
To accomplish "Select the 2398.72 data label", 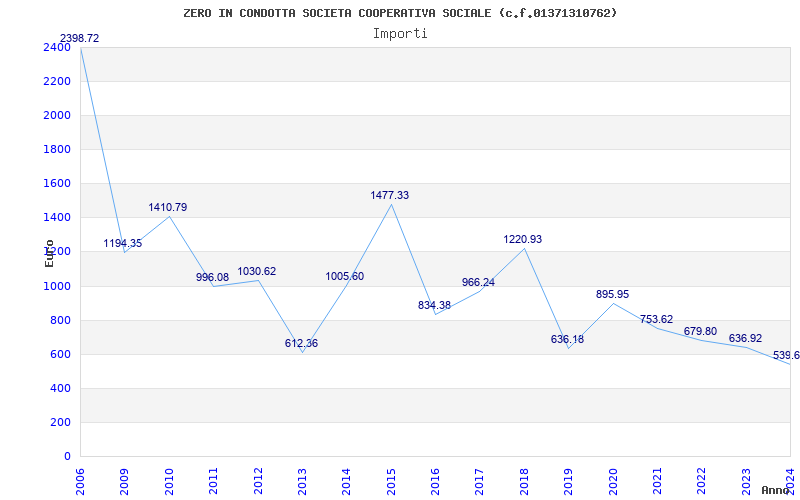I will coord(80,38).
